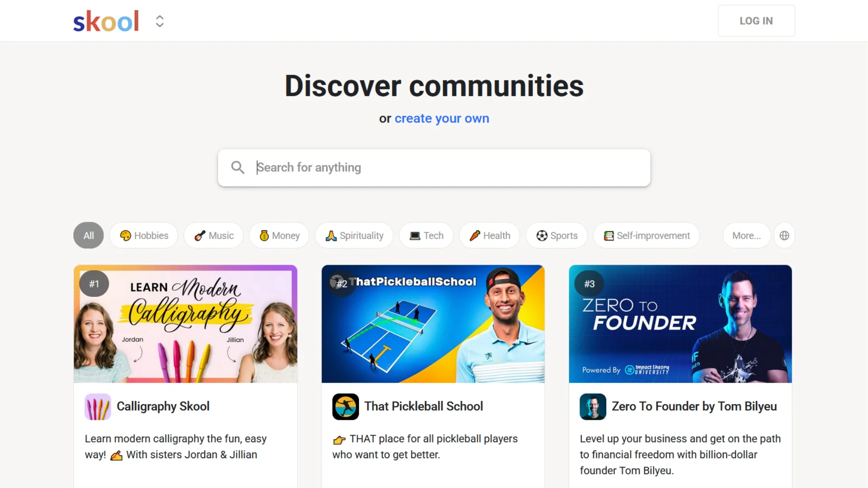Click That Pickleball School avatar icon
This screenshot has width=868, height=488.
tap(345, 407)
